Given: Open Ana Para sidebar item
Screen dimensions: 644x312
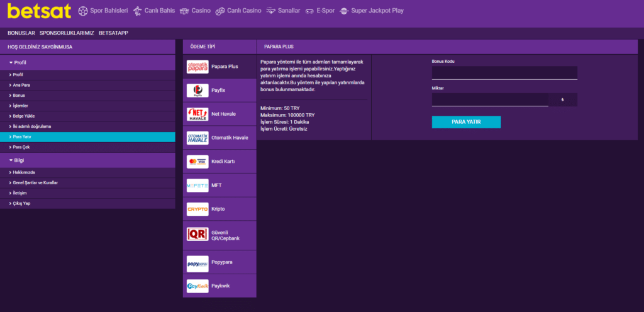Looking at the screenshot, I should click(87, 86).
